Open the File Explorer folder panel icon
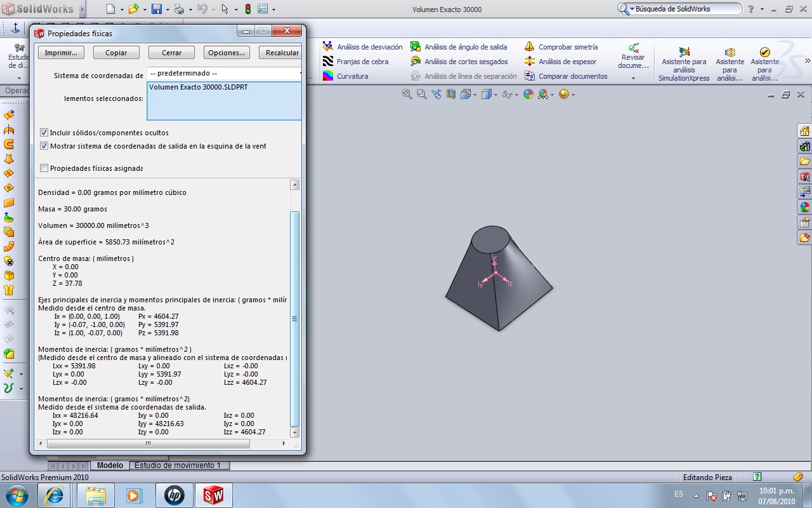This screenshot has height=508, width=812. [x=804, y=161]
